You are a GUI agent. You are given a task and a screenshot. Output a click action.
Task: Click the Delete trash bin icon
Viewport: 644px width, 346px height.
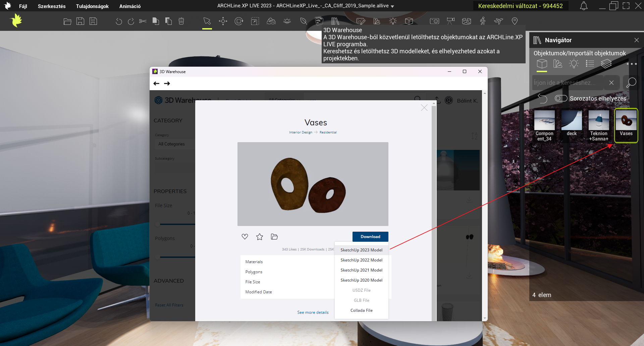pyautogui.click(x=181, y=21)
